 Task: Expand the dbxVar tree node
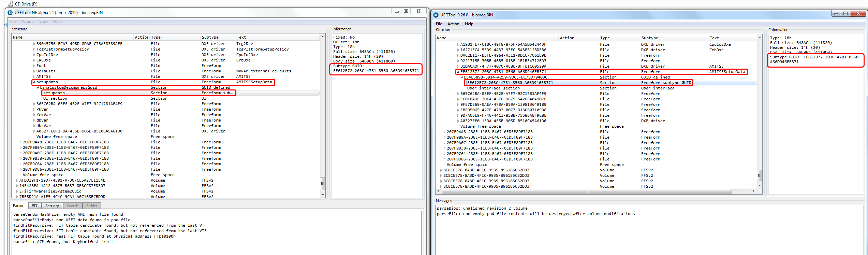(x=34, y=126)
